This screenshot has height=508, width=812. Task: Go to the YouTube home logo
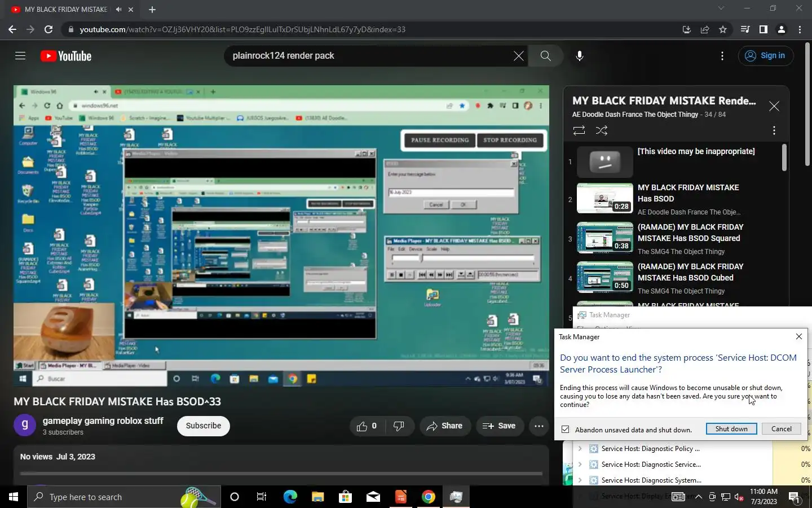[66, 56]
